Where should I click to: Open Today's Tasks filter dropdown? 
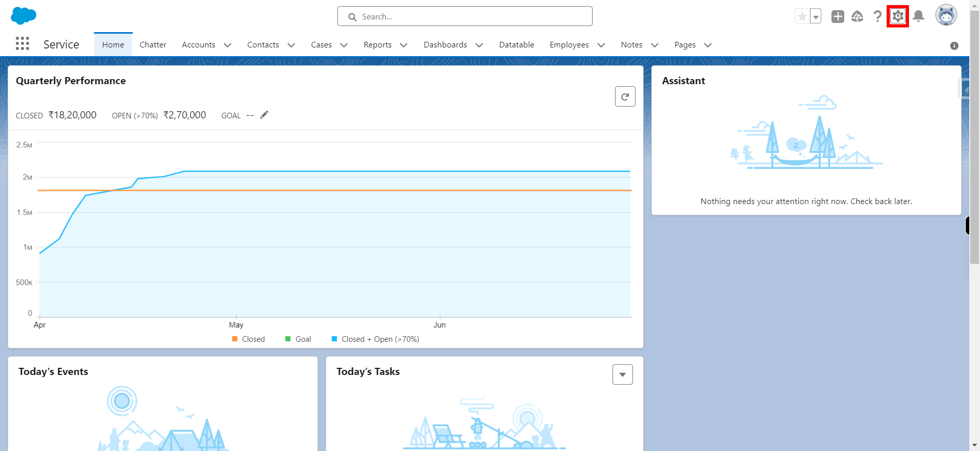tap(622, 374)
